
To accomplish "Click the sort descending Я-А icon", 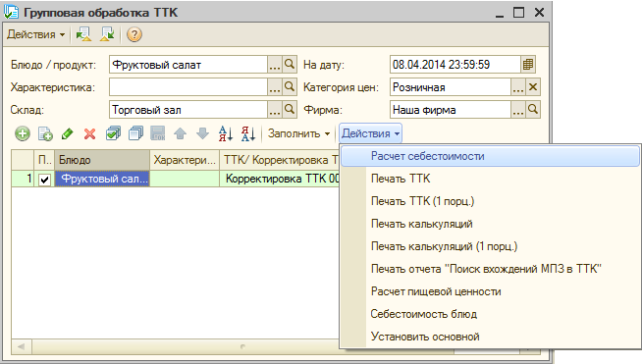I will click(x=248, y=133).
